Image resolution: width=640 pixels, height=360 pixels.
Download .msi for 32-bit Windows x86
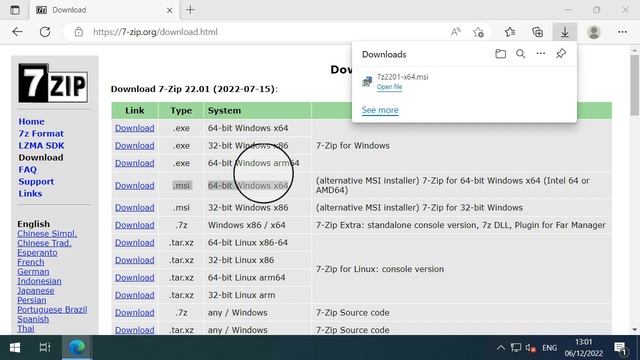pyautogui.click(x=134, y=208)
